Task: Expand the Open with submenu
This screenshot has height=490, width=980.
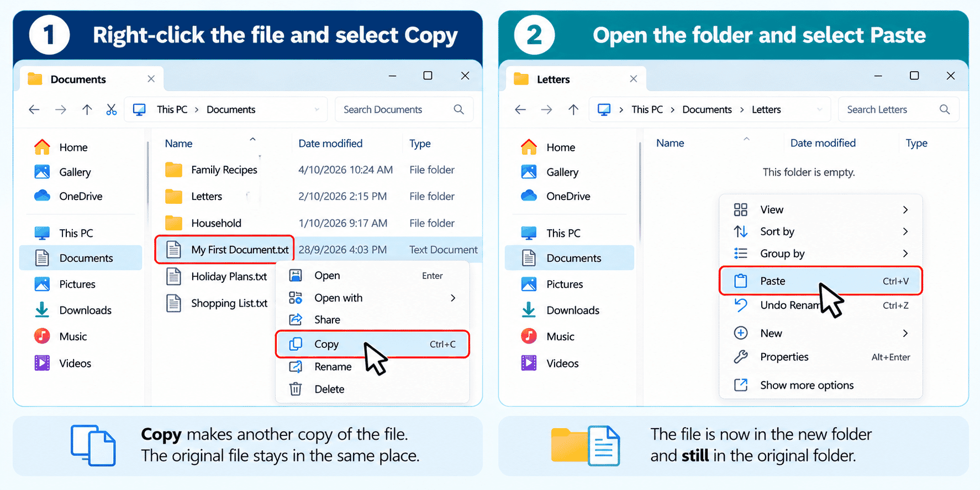Action: pos(372,298)
